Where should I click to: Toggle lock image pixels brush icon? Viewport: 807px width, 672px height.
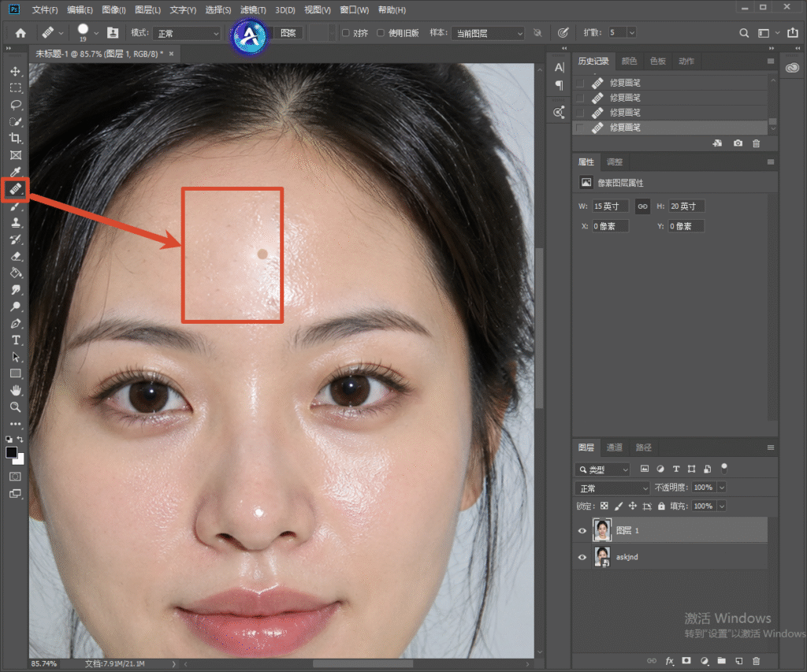pos(619,507)
